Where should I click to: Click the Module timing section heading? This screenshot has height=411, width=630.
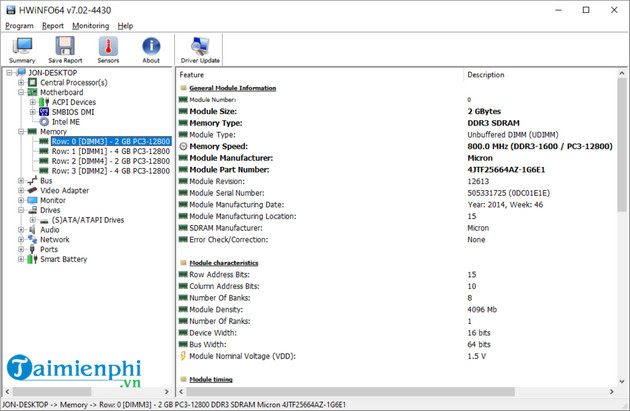[211, 379]
